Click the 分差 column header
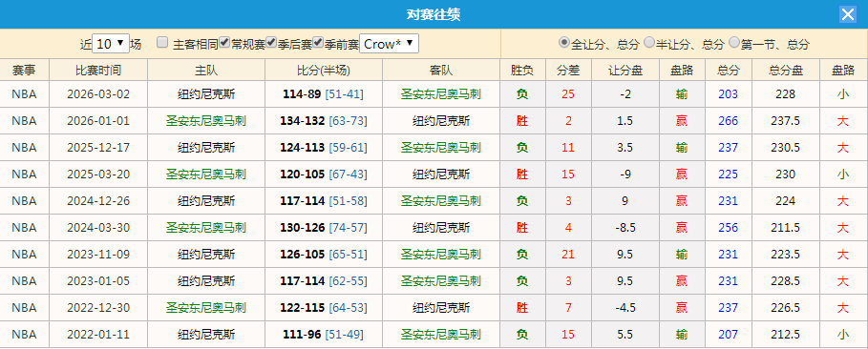The image size is (868, 349). coord(568,71)
